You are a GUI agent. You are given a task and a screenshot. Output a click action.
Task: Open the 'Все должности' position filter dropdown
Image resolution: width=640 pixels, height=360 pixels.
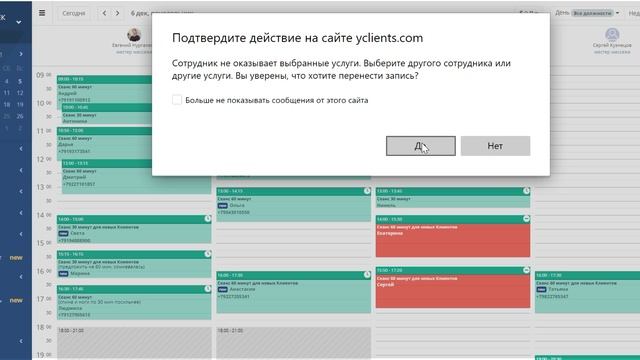[x=595, y=13]
